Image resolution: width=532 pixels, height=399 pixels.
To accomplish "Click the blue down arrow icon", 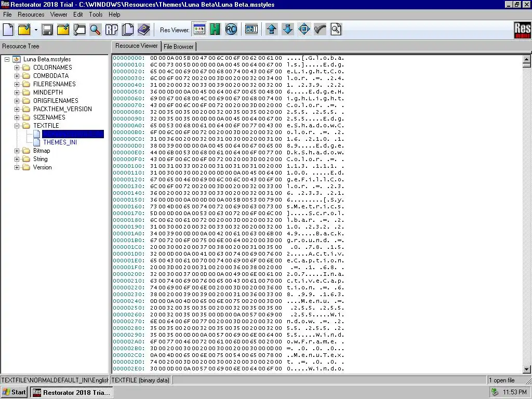I will point(288,30).
